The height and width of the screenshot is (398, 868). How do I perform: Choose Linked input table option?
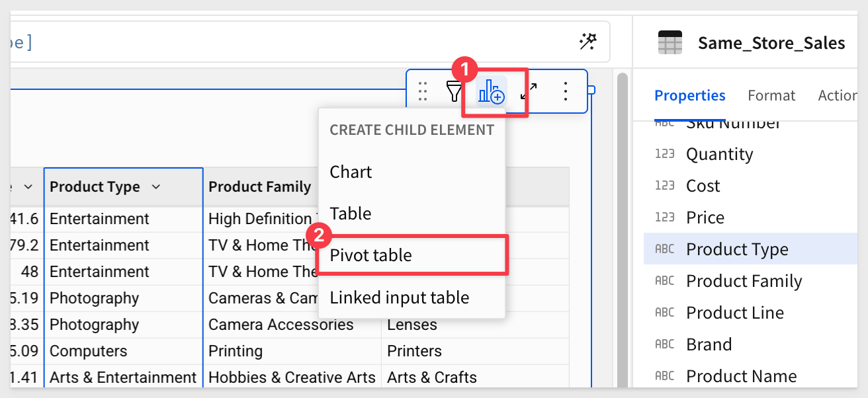coord(399,298)
